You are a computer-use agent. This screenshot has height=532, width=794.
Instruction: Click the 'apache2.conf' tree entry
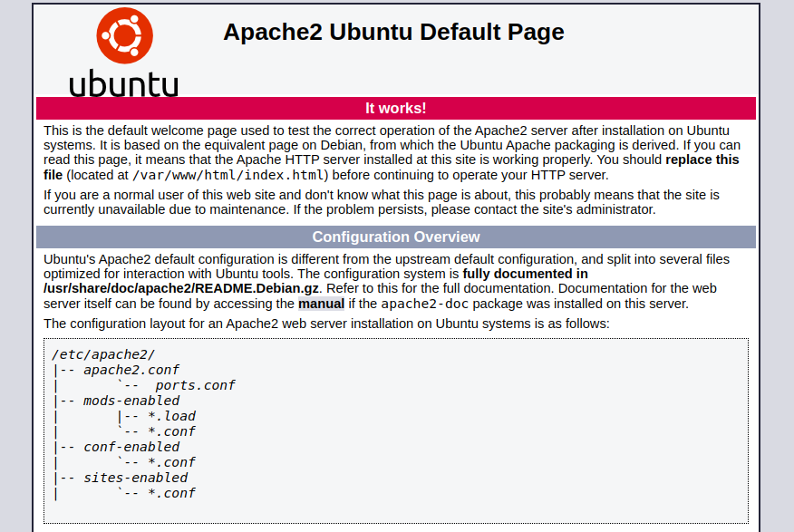tap(131, 370)
